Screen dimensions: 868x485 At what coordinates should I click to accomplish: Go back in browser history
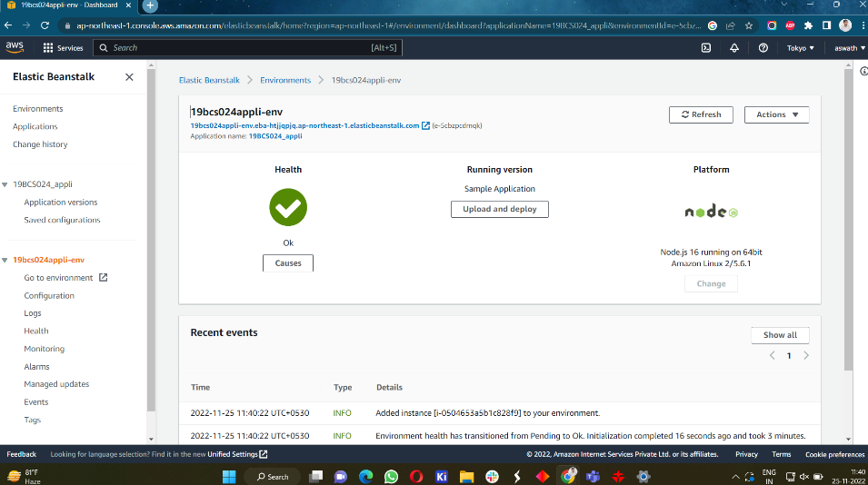[x=8, y=25]
